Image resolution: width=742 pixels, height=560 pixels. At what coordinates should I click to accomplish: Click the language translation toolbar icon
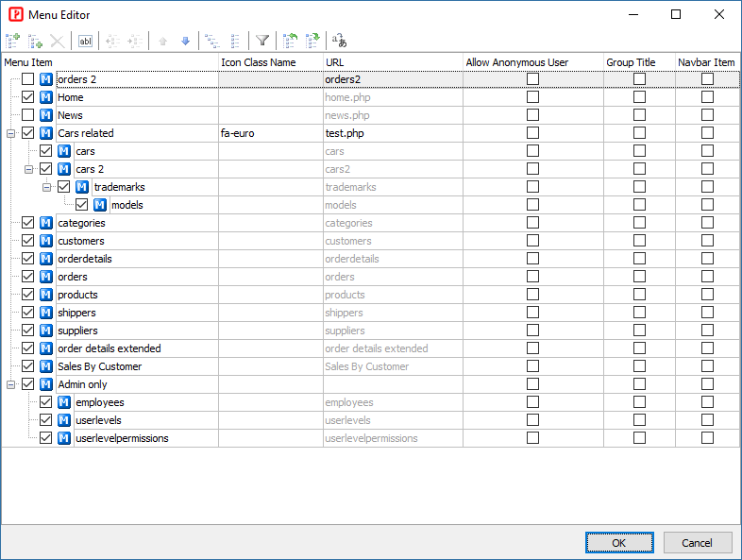pyautogui.click(x=339, y=41)
